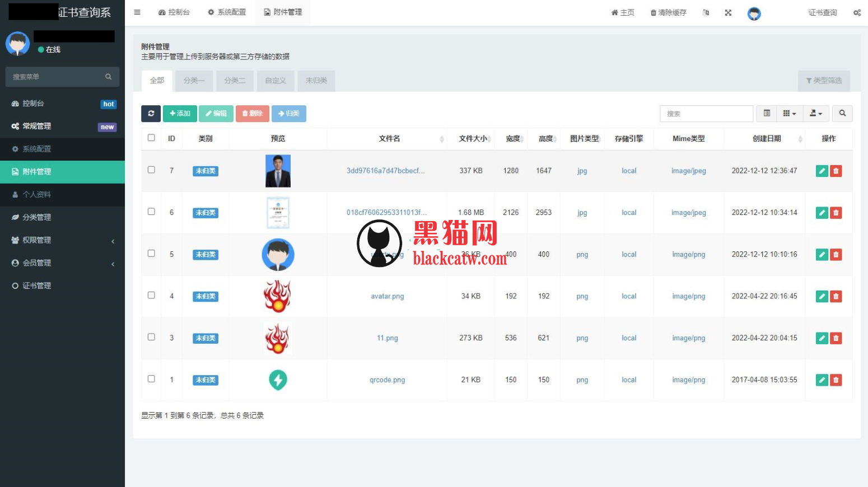Switch to the 自定义 tab
868x487 pixels.
(276, 81)
